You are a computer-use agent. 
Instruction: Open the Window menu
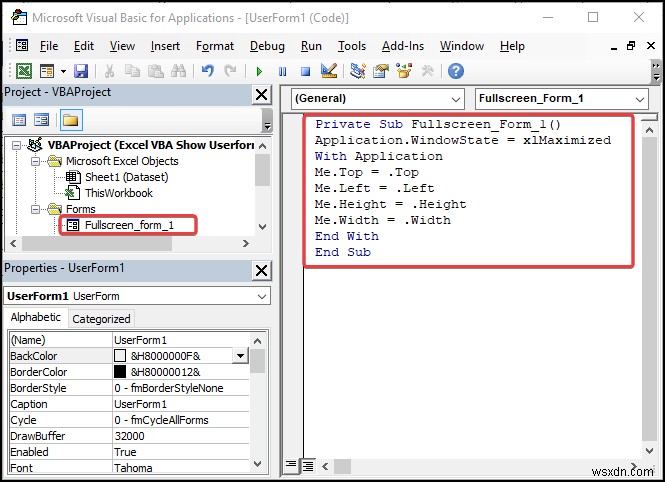(461, 46)
